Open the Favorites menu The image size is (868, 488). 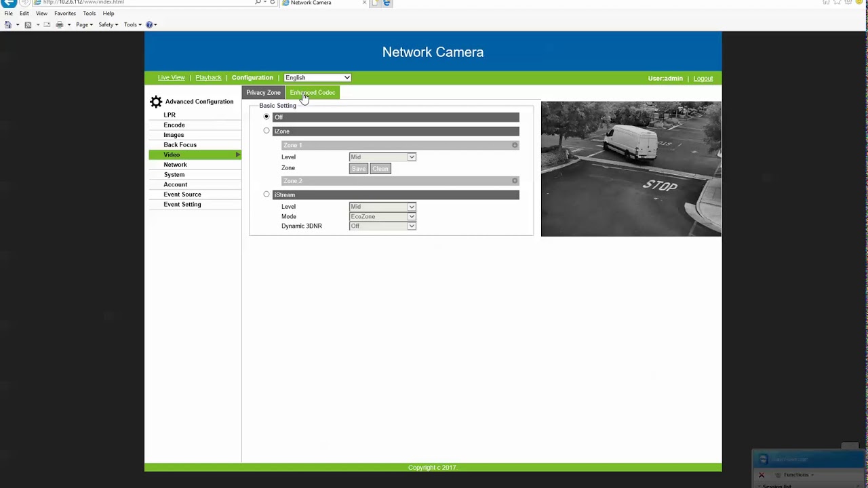[65, 14]
